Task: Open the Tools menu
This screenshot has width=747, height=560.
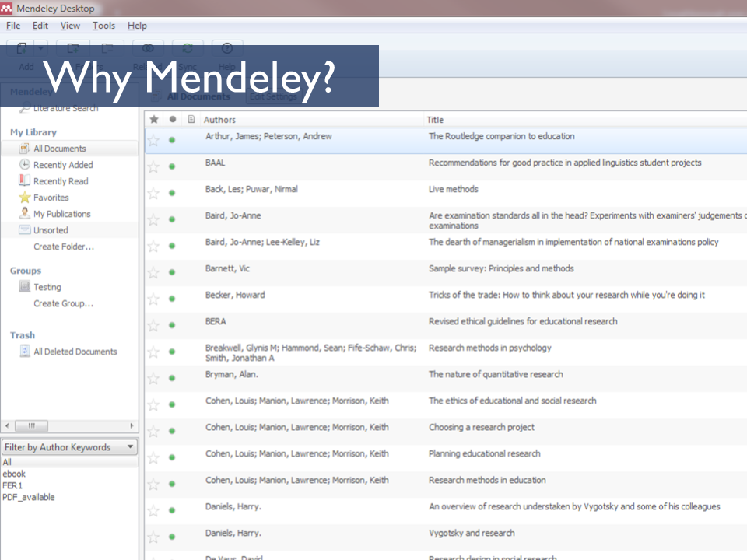Action: pos(103,26)
